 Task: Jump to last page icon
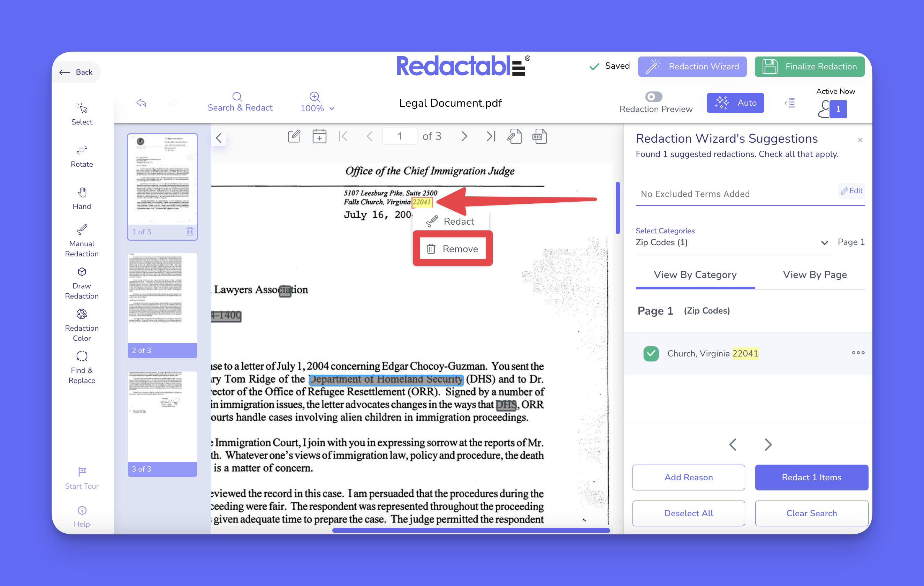pos(491,136)
